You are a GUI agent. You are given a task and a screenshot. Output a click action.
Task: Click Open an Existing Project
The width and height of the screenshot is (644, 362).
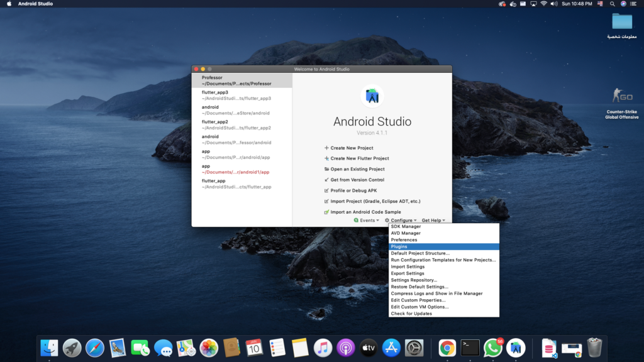(x=355, y=169)
